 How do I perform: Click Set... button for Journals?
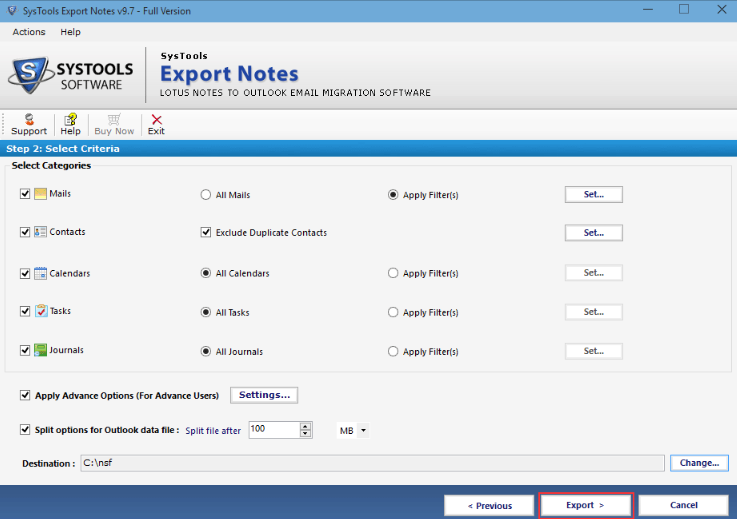[x=594, y=351]
